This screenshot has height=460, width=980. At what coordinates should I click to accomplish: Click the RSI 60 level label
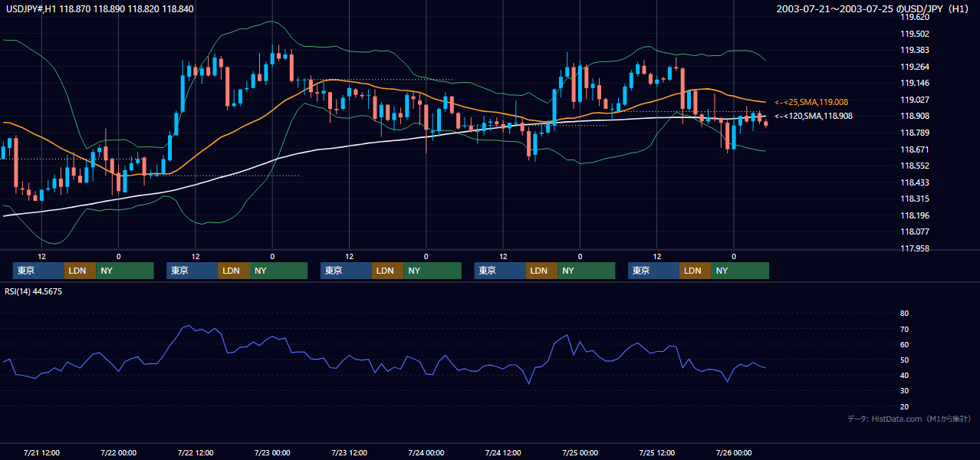[x=904, y=344]
